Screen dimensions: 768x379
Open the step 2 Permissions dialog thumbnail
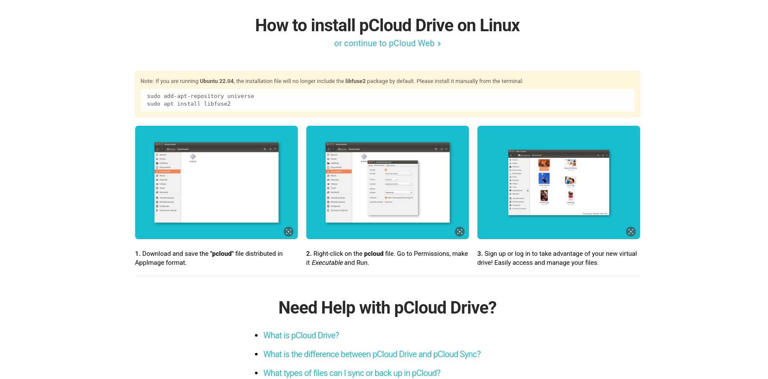[387, 182]
